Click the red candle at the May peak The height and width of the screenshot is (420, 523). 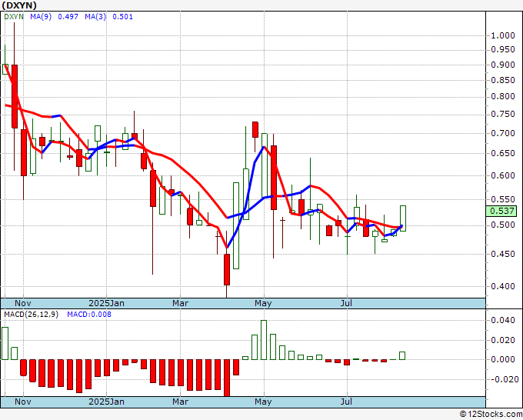click(x=254, y=129)
